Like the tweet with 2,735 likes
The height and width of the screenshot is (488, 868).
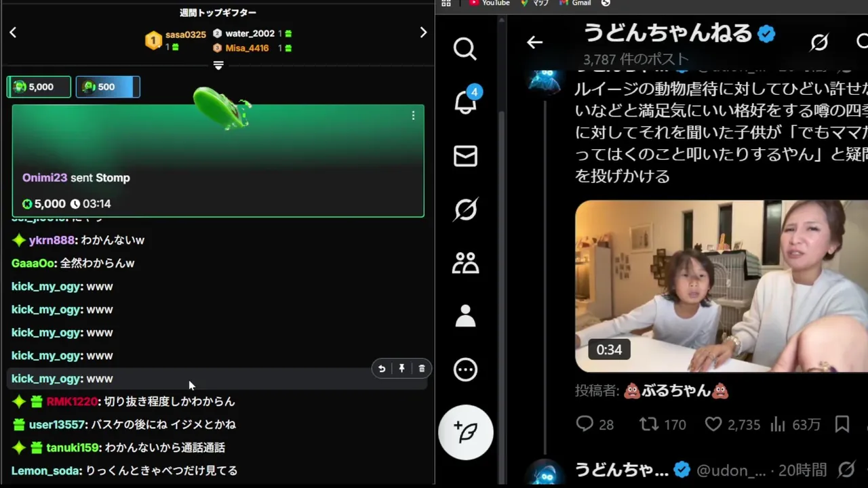(x=732, y=424)
